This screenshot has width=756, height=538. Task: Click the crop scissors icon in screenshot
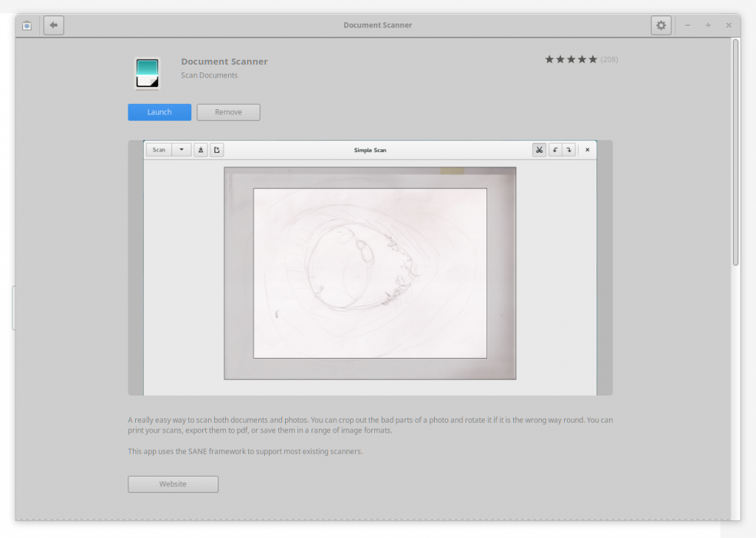pyautogui.click(x=539, y=150)
